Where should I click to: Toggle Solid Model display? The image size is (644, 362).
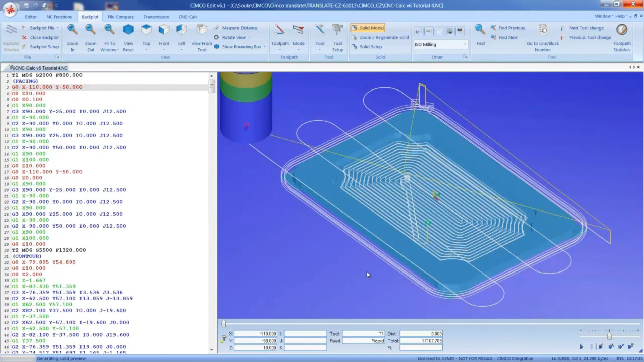coord(368,28)
